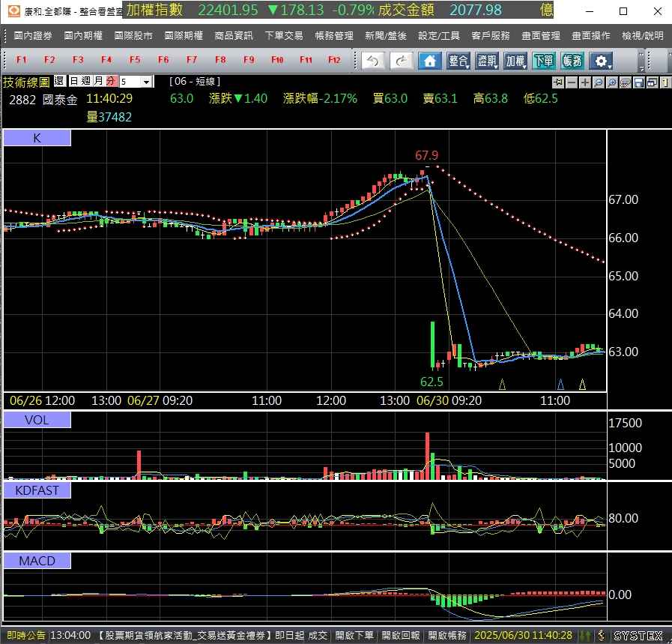Open the 國際期權 menu
Viewport: 672px width, 644px height.
tap(184, 36)
